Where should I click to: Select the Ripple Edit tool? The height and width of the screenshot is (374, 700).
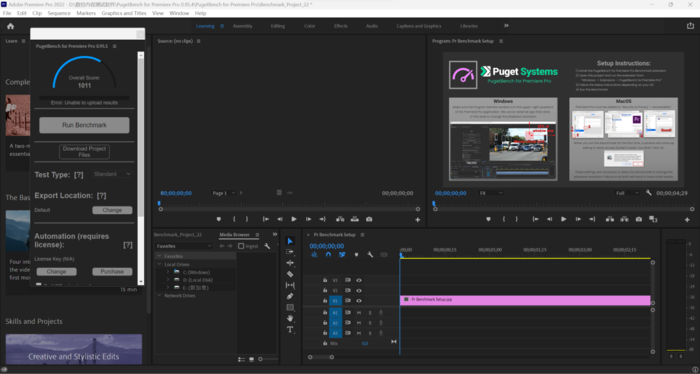pos(290,263)
